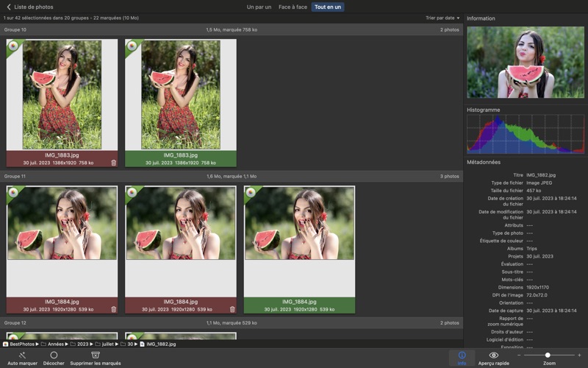Click '1,5 Mo, marquée 758 ko' group summary

[232, 29]
